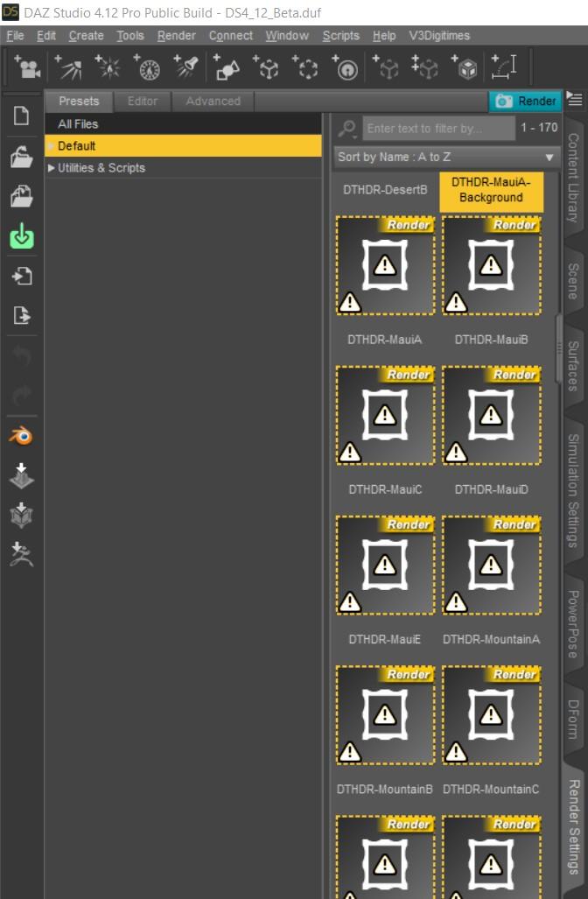Screen dimensions: 588x899
Task: Click the circular D-Former create icon
Action: point(345,67)
